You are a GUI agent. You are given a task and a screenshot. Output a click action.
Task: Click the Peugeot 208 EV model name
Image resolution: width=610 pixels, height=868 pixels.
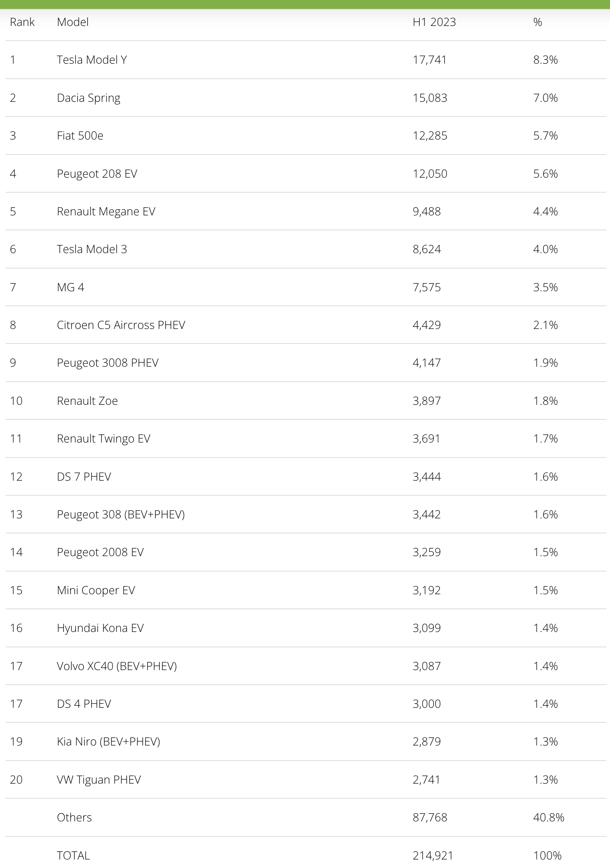coord(97,174)
